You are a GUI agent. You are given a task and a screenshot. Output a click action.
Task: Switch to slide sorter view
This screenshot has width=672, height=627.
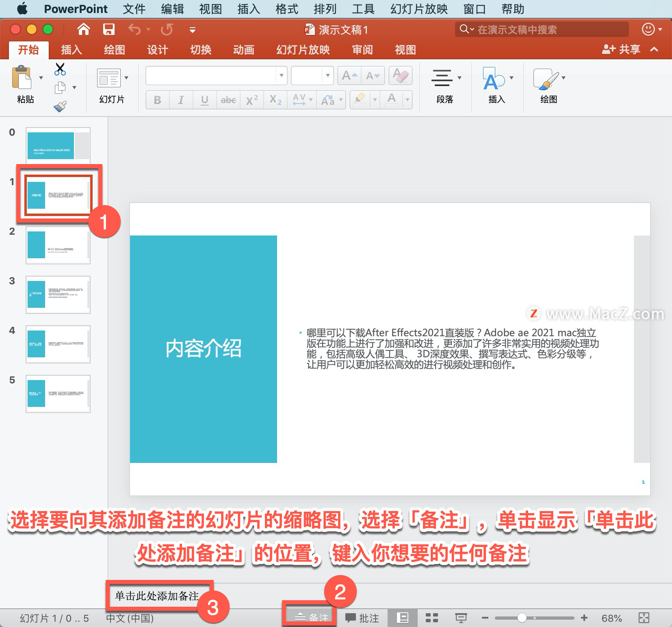tap(431, 618)
